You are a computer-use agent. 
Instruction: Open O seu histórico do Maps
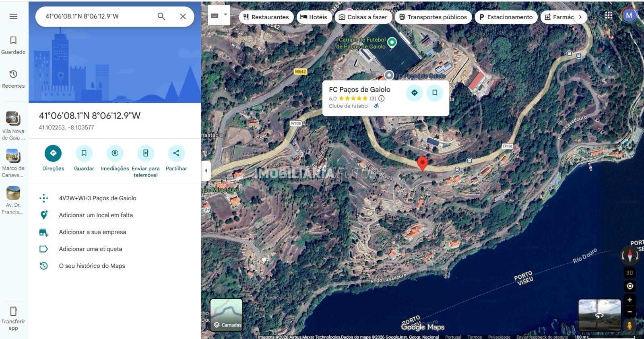[92, 266]
